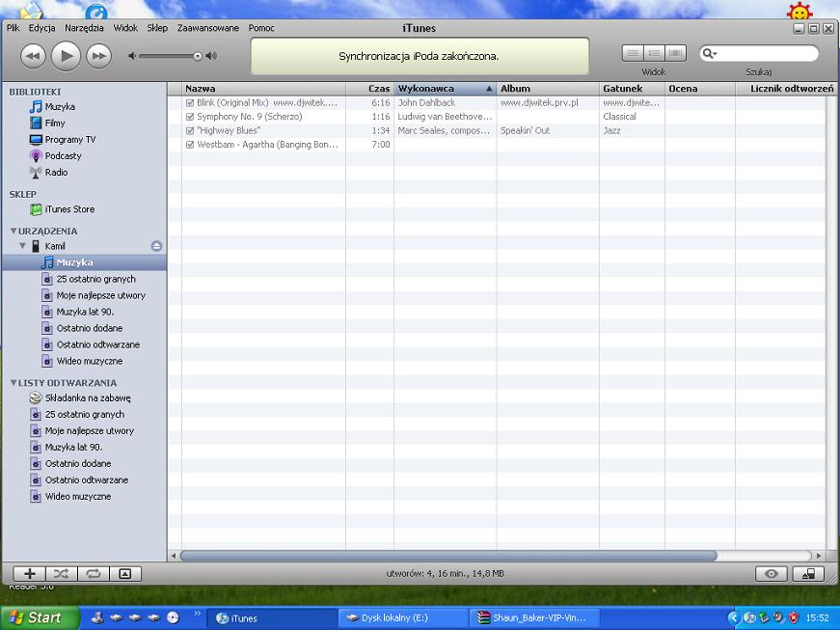Uncheck the Symphony No. 9 (Scherzo) track
840x630 pixels.
coord(190,117)
